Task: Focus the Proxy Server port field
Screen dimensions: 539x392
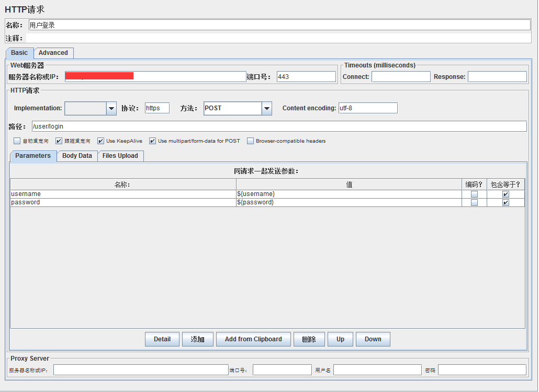Action: click(282, 370)
